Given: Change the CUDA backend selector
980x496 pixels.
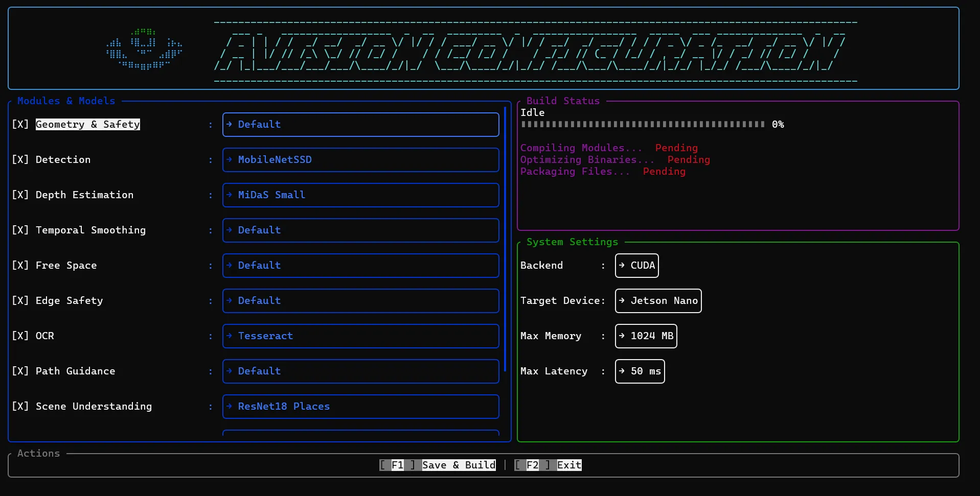Looking at the screenshot, I should point(637,266).
